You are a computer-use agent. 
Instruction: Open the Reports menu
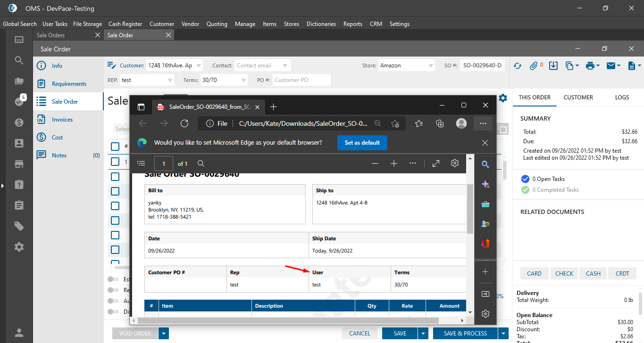[353, 24]
